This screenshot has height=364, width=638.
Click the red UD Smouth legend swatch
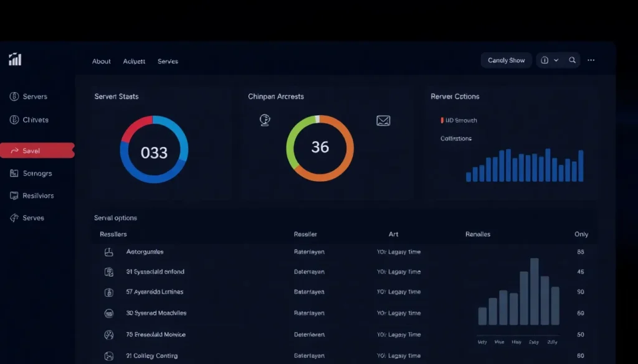coord(442,120)
